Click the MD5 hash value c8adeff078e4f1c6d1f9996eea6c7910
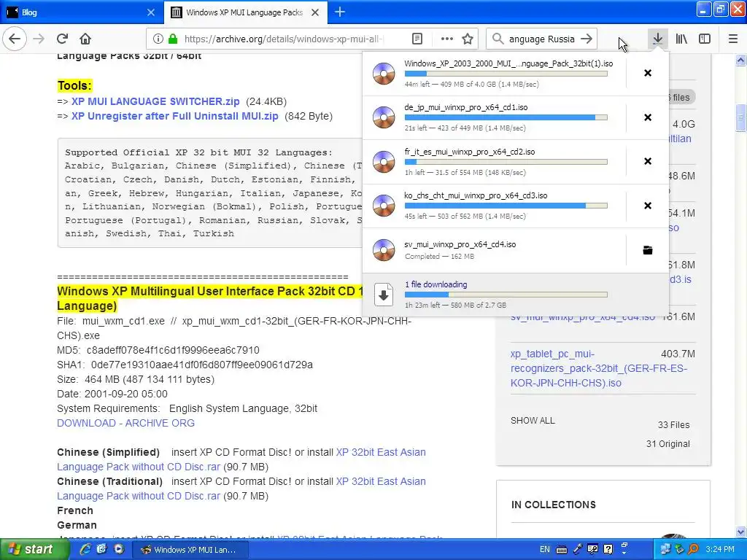747x560 pixels. point(173,350)
